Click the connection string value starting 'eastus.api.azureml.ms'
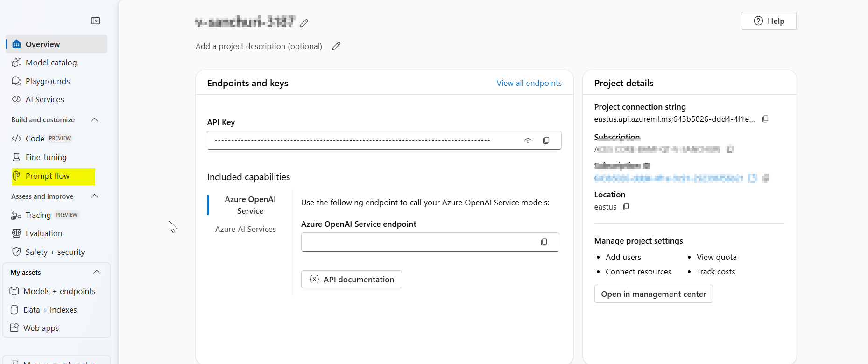Image resolution: width=868 pixels, height=364 pixels. tap(674, 119)
